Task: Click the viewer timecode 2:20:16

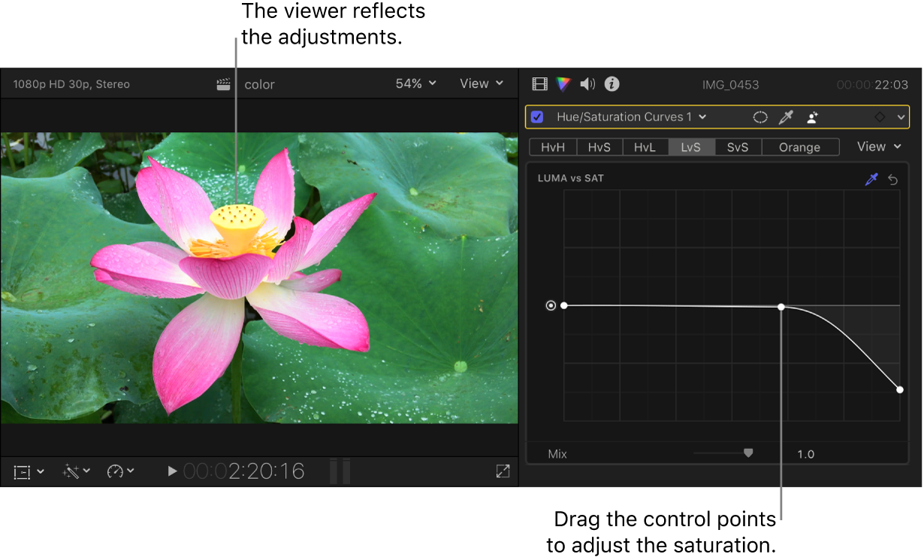Action: [244, 471]
